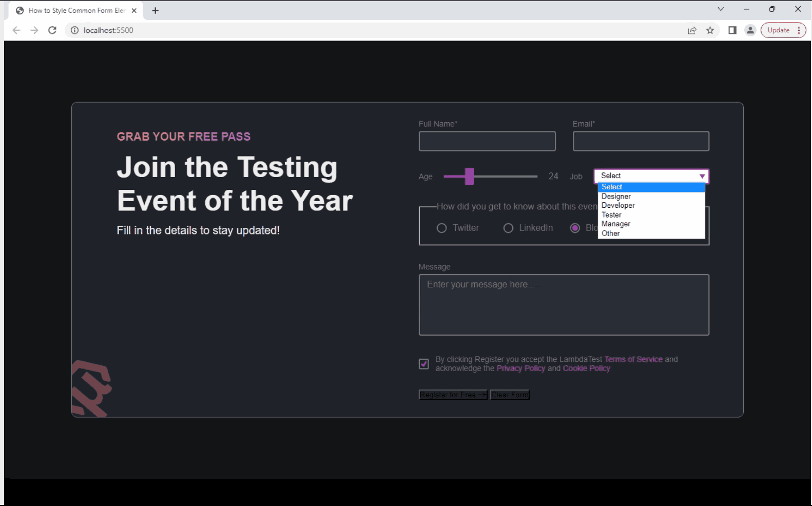Choose Manager from the Job list
The width and height of the screenshot is (812, 506).
click(x=651, y=224)
